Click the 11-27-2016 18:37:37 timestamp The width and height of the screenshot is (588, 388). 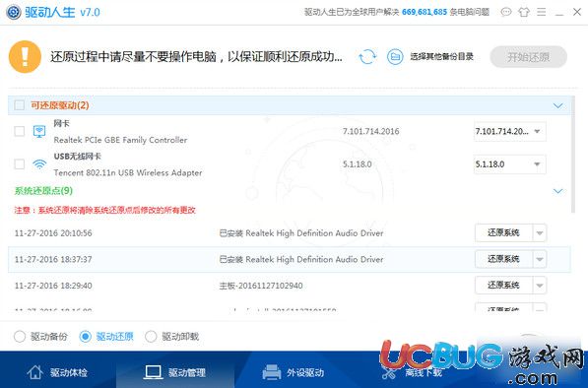pyautogui.click(x=53, y=259)
